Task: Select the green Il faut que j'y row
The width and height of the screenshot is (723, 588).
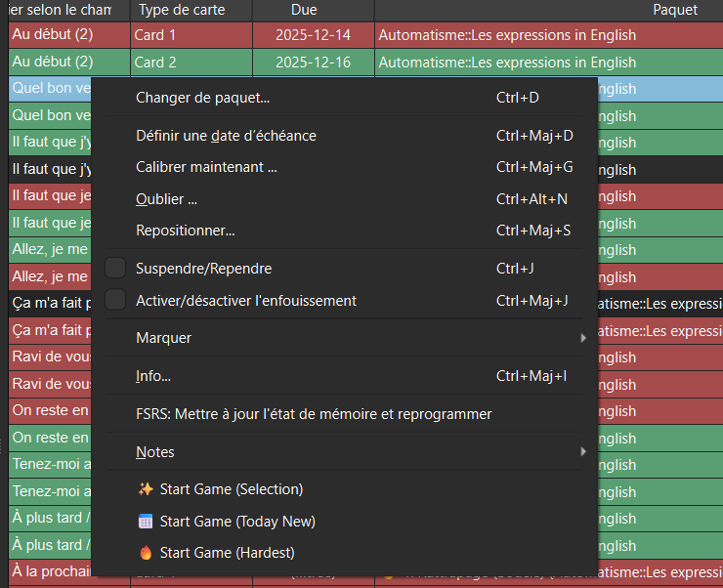Action: click(50, 143)
